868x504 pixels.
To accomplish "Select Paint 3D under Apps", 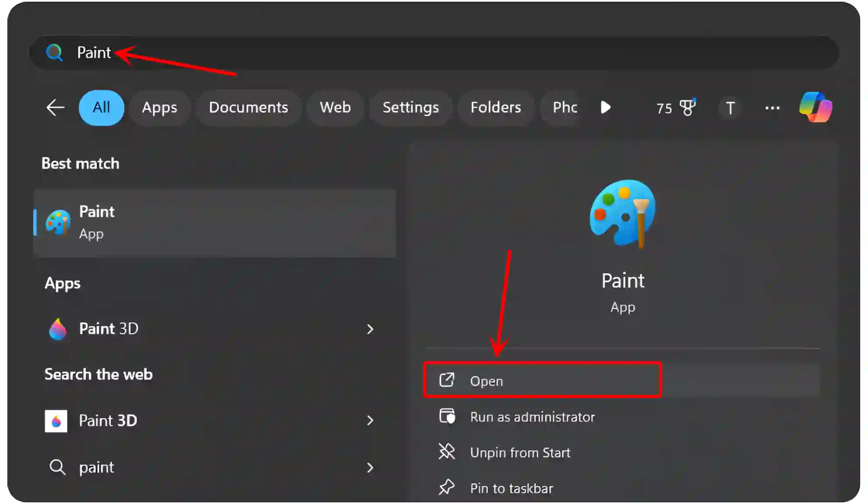I will click(215, 329).
